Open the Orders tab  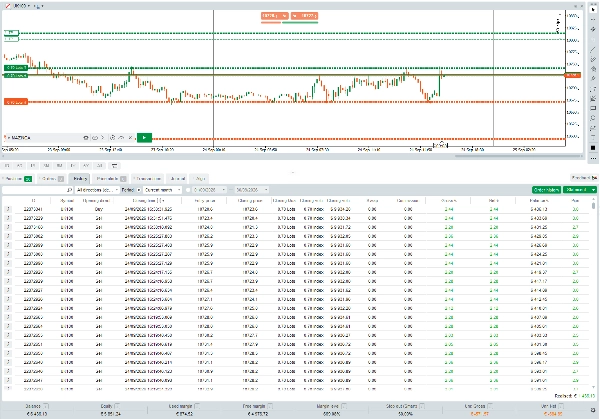(52, 179)
